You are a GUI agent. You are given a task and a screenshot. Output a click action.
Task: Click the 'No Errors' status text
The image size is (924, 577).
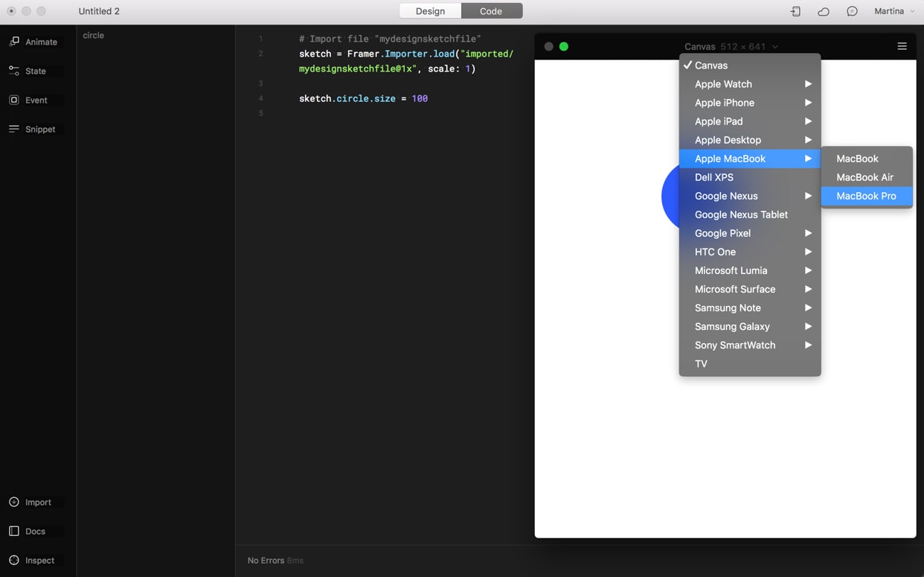(266, 560)
